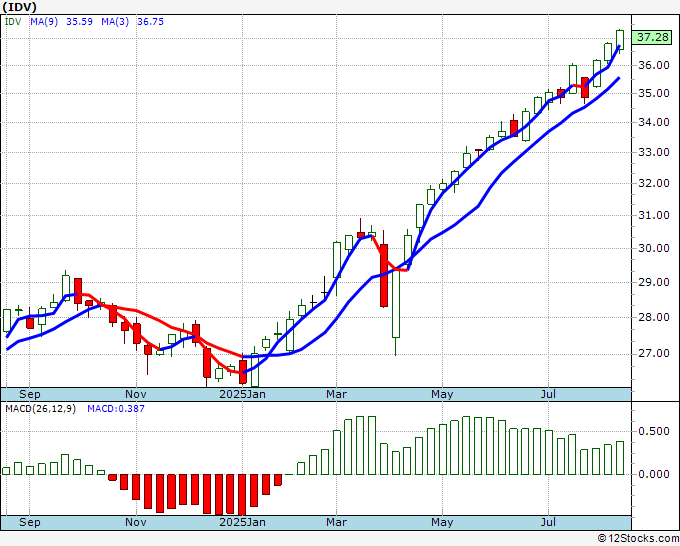Screen dimensions: 680x546
Task: Click the 34.00 price axis label
Action: click(654, 123)
